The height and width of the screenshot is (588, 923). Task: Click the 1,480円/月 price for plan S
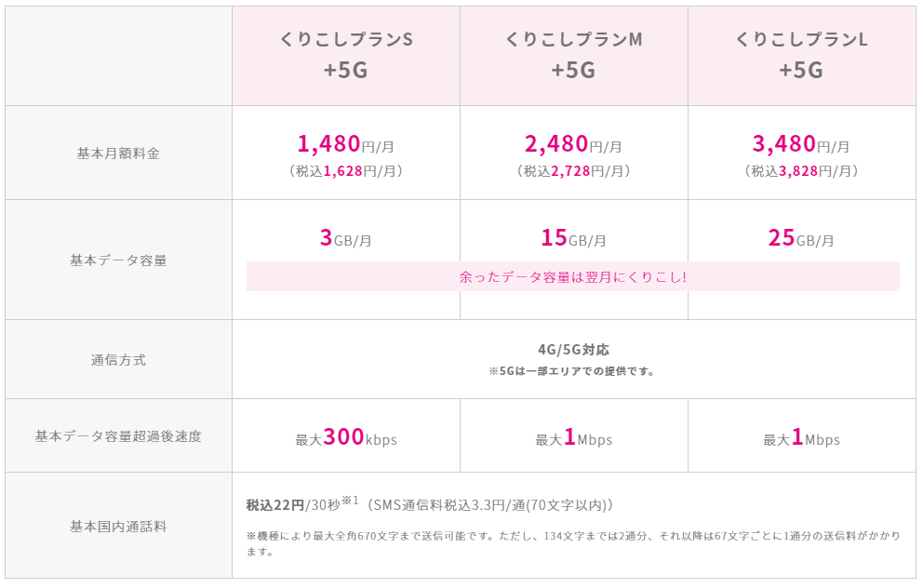click(345, 143)
